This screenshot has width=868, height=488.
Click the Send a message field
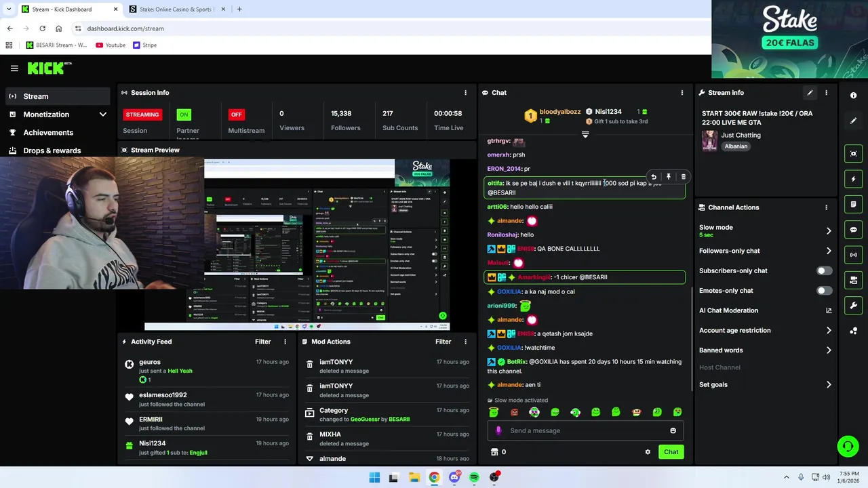[587, 430]
